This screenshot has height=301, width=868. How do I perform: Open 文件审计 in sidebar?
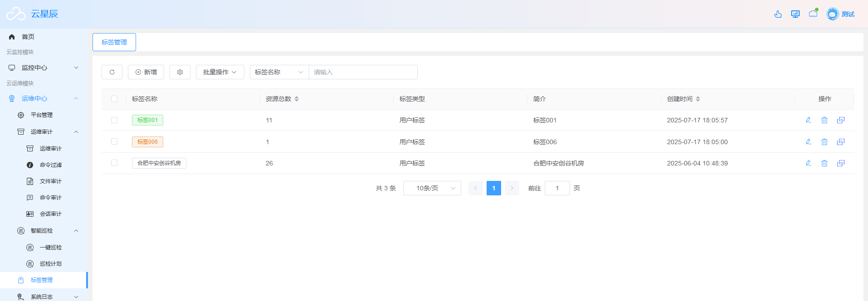44,181
